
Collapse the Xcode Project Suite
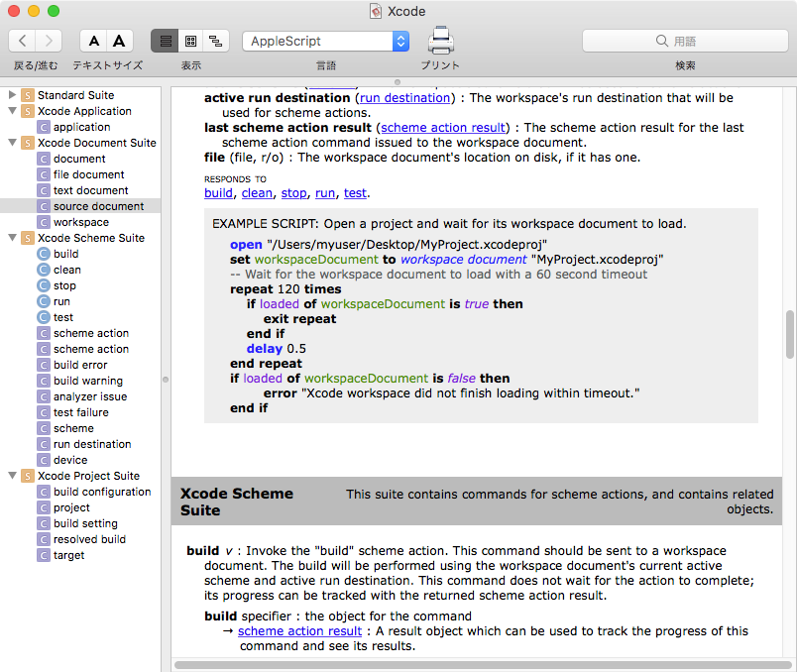(x=13, y=476)
